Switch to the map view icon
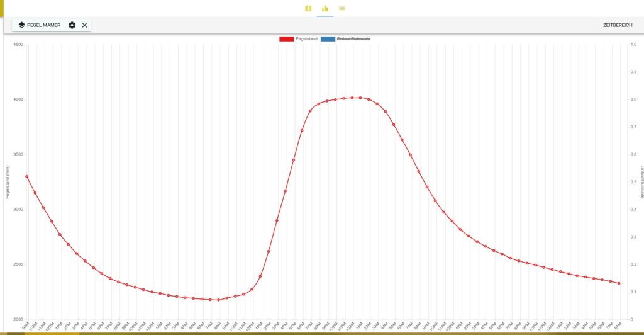This screenshot has height=335, width=644. pos(308,8)
